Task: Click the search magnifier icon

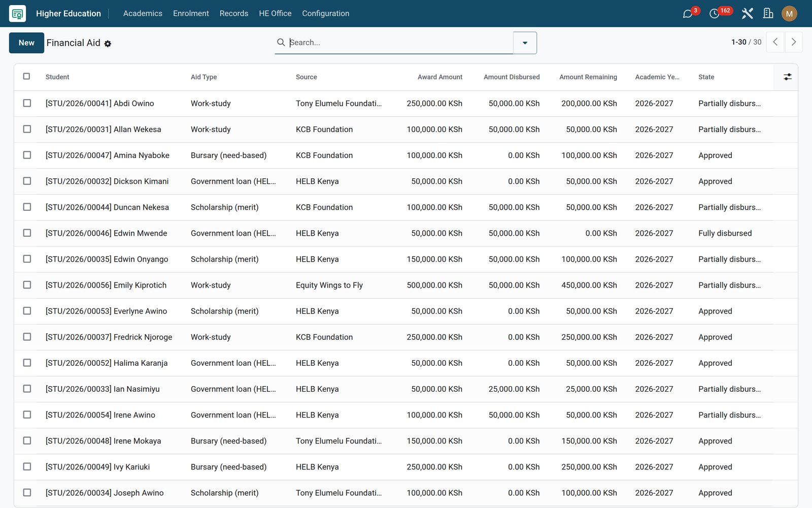Action: pyautogui.click(x=281, y=43)
